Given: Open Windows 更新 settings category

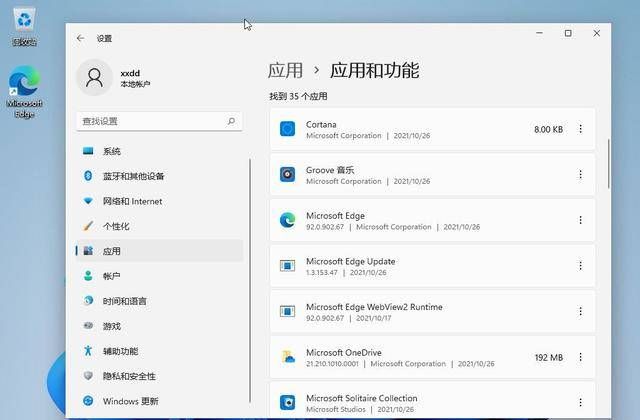Looking at the screenshot, I should point(159,401).
